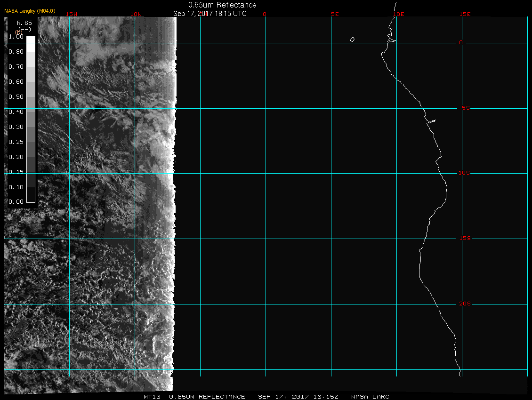
Task: Click the "0.25" color bar value
Action: pyautogui.click(x=16, y=142)
